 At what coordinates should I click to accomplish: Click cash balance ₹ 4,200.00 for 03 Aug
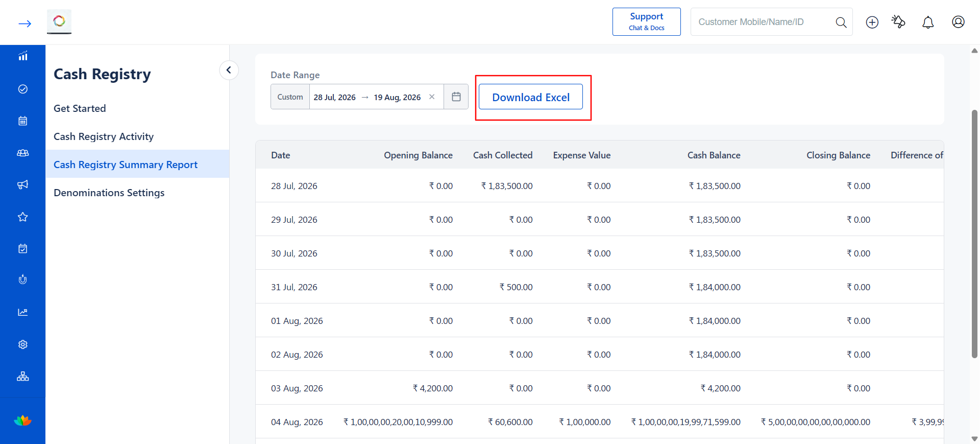coord(720,388)
